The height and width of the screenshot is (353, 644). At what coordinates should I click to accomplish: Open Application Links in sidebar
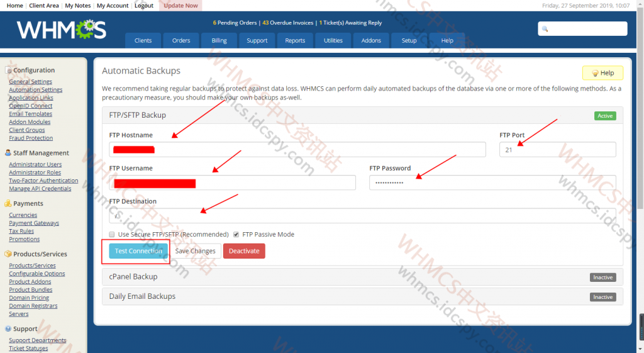click(31, 98)
